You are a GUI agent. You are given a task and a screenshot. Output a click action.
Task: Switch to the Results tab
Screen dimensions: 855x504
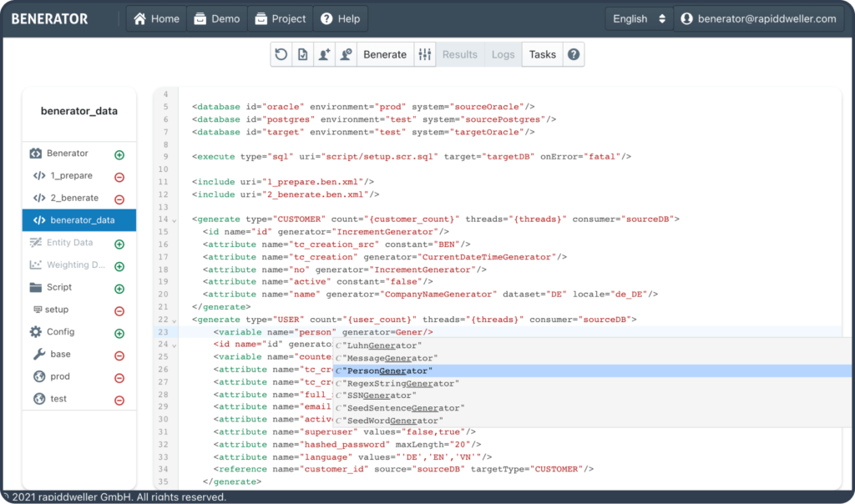click(x=460, y=54)
